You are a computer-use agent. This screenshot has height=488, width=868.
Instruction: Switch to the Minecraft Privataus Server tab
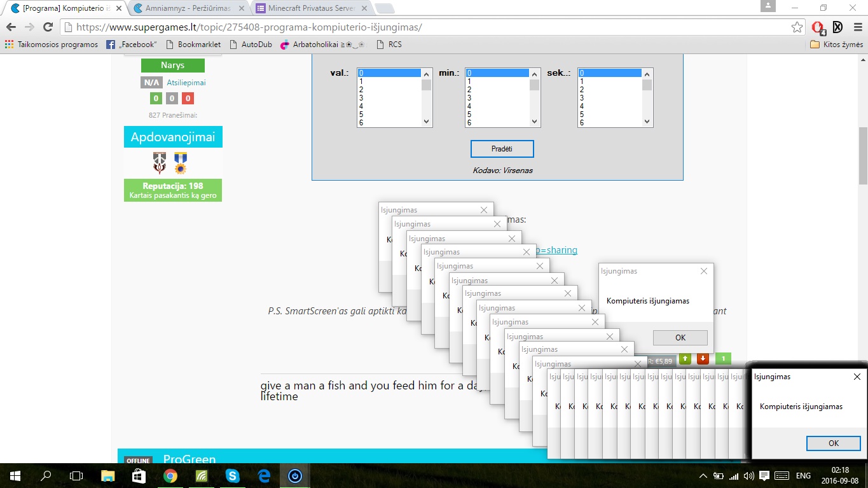click(309, 8)
